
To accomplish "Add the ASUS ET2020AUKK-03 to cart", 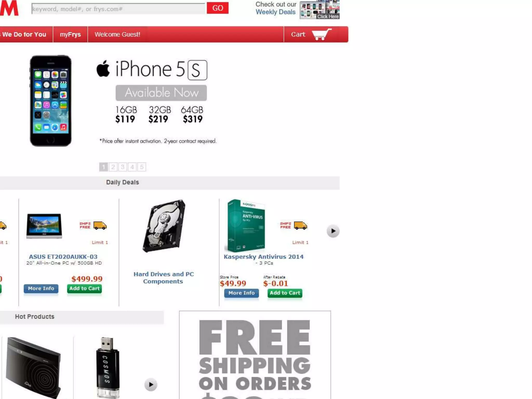I will pos(84,289).
